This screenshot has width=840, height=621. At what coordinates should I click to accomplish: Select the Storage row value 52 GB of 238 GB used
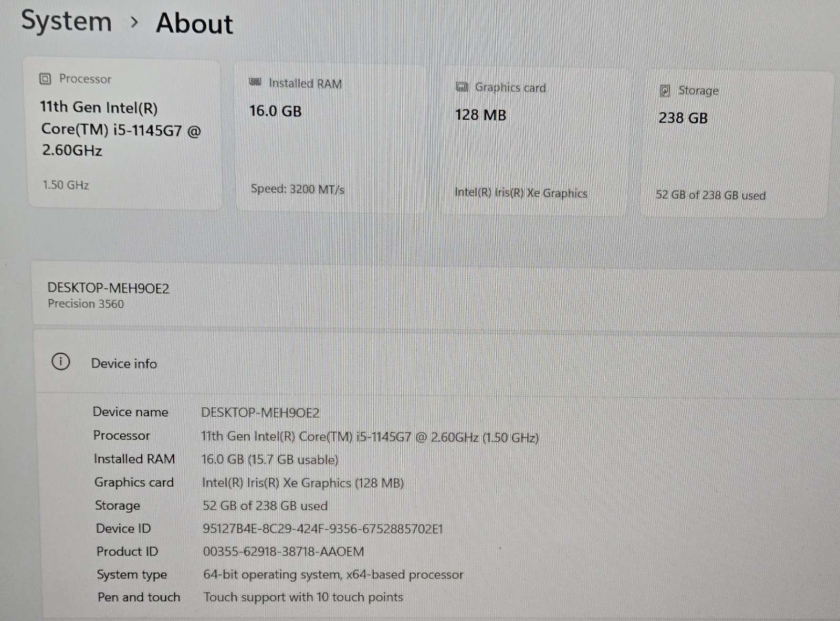[x=265, y=506]
